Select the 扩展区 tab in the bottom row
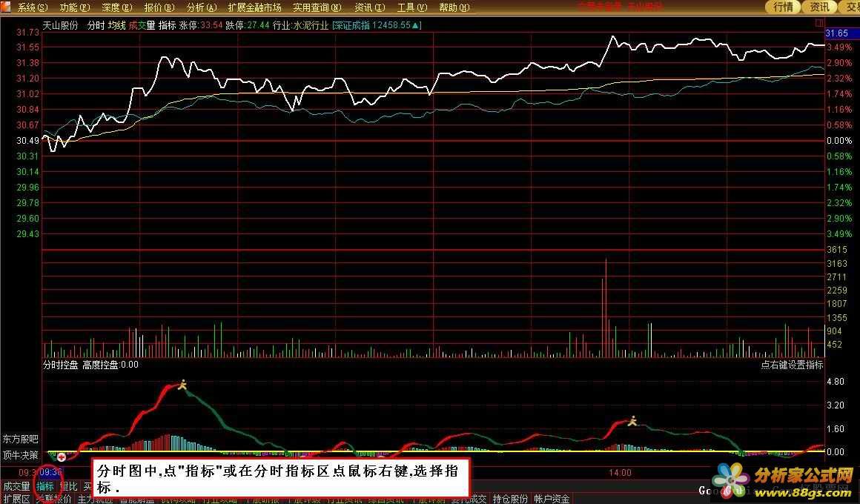Image resolution: width=860 pixels, height=504 pixels. (16, 499)
